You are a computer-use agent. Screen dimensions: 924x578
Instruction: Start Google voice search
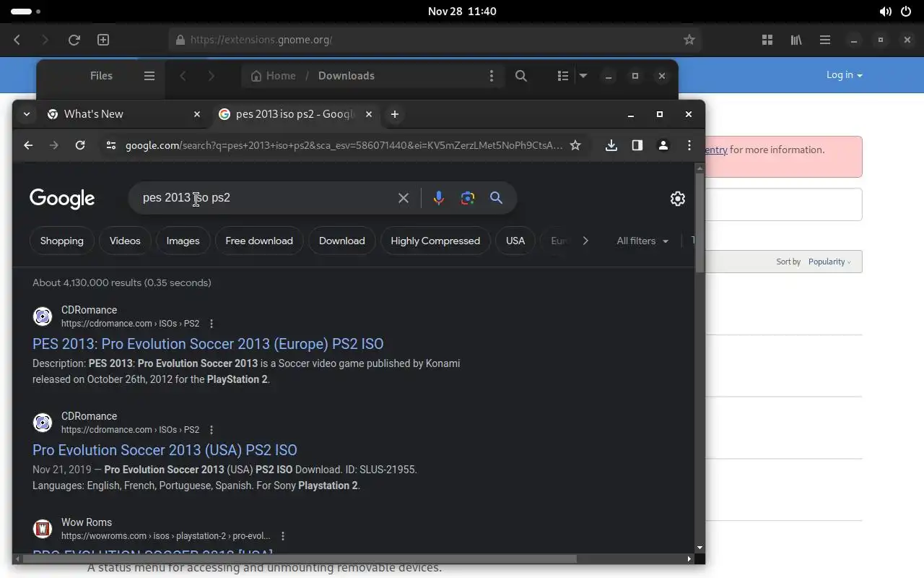[438, 198]
